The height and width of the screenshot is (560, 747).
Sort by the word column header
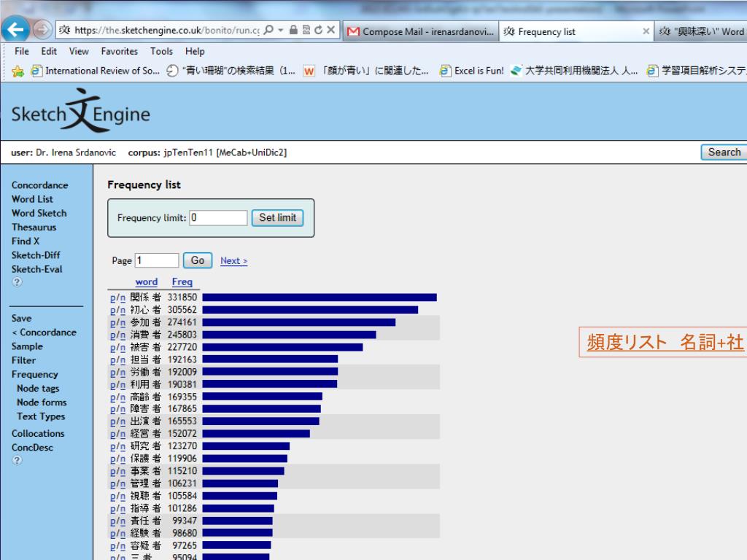(146, 282)
